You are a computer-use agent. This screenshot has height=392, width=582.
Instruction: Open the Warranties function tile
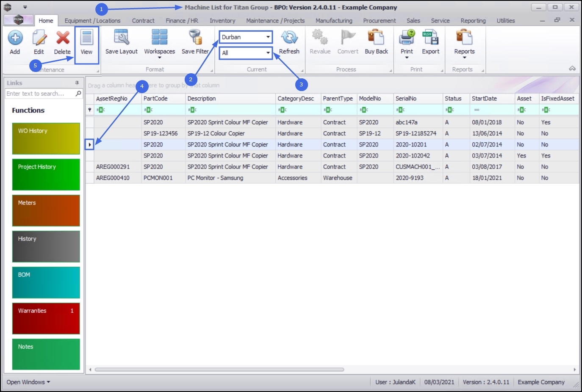pyautogui.click(x=46, y=318)
